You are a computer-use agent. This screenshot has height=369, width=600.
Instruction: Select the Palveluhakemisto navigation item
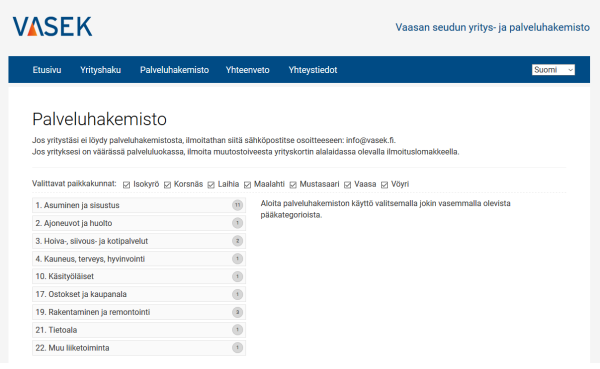[174, 70]
